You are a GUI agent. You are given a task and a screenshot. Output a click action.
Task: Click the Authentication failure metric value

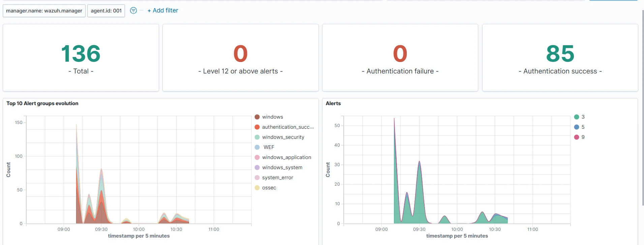pyautogui.click(x=400, y=54)
